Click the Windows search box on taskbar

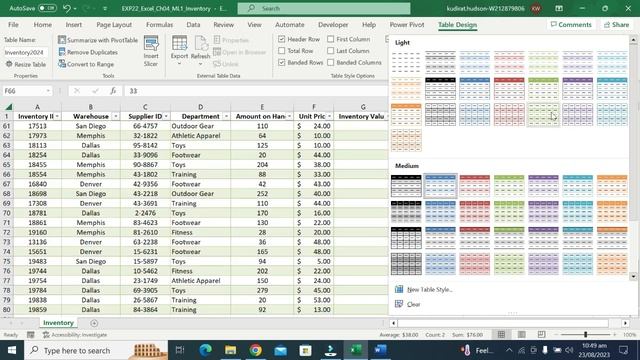point(96,350)
